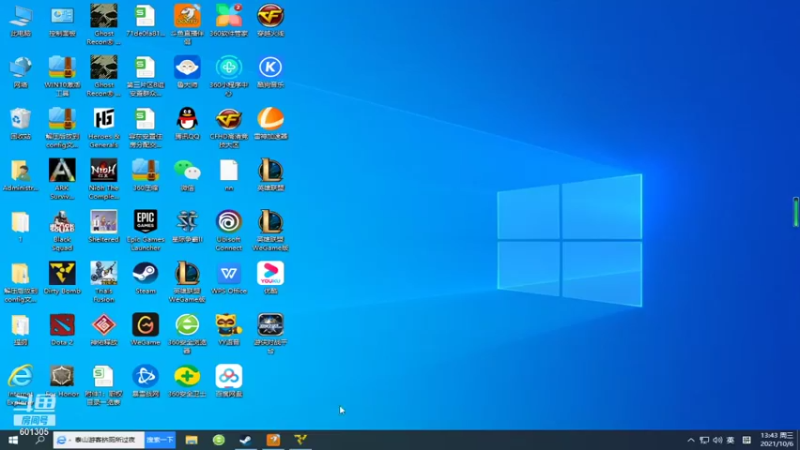The image size is (800, 450).
Task: Open the Dirty Bomb desktop shortcut
Action: pyautogui.click(x=62, y=279)
